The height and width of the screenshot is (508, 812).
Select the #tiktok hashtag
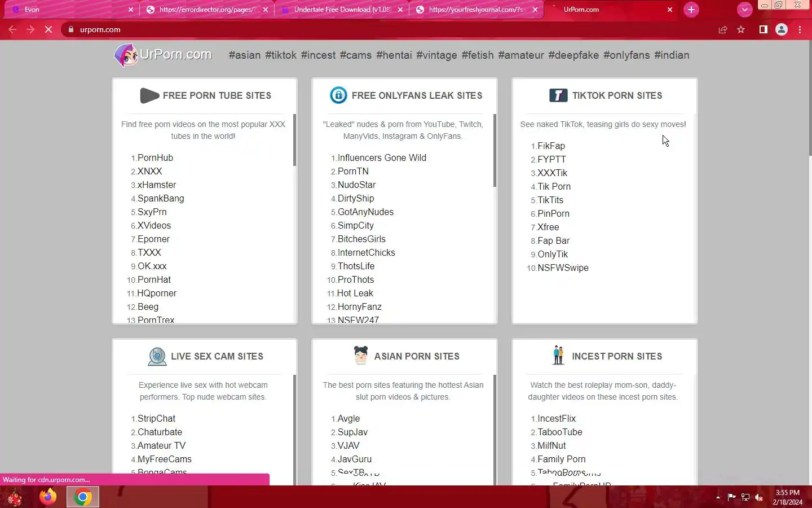pos(281,55)
